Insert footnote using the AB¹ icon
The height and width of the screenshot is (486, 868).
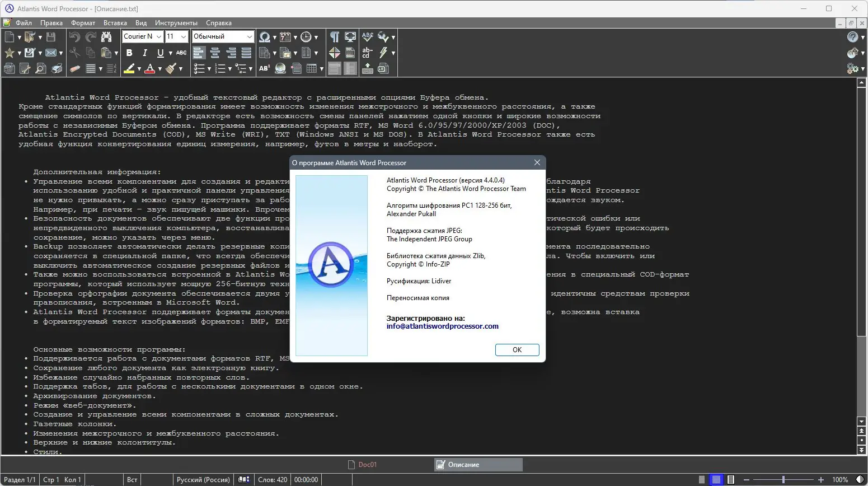[265, 68]
